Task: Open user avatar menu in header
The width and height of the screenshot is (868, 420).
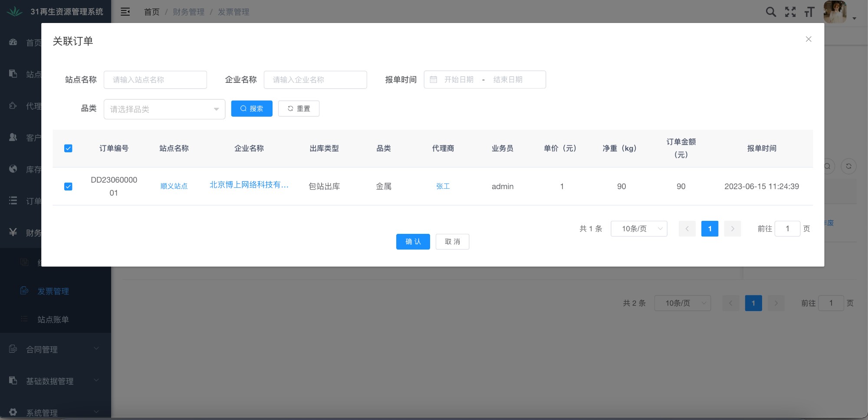Action: (835, 12)
